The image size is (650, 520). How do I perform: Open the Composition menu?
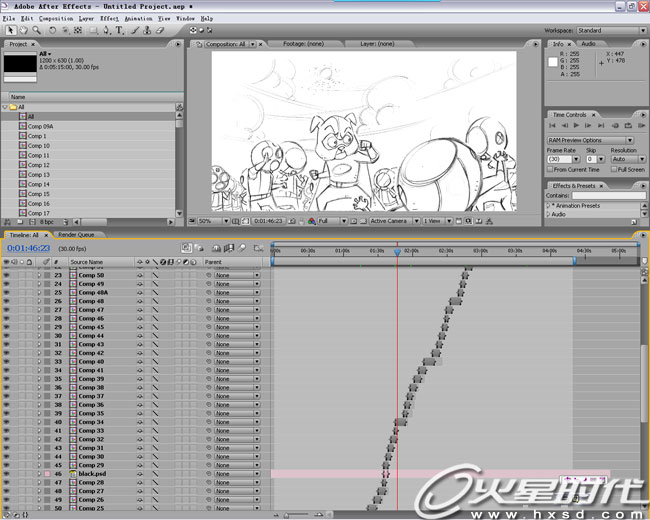[x=56, y=19]
